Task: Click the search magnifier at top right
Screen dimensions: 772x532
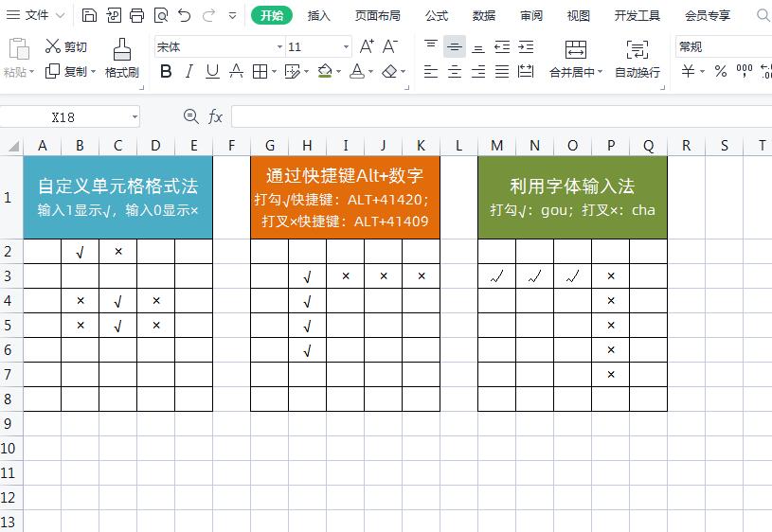Action: point(763,16)
